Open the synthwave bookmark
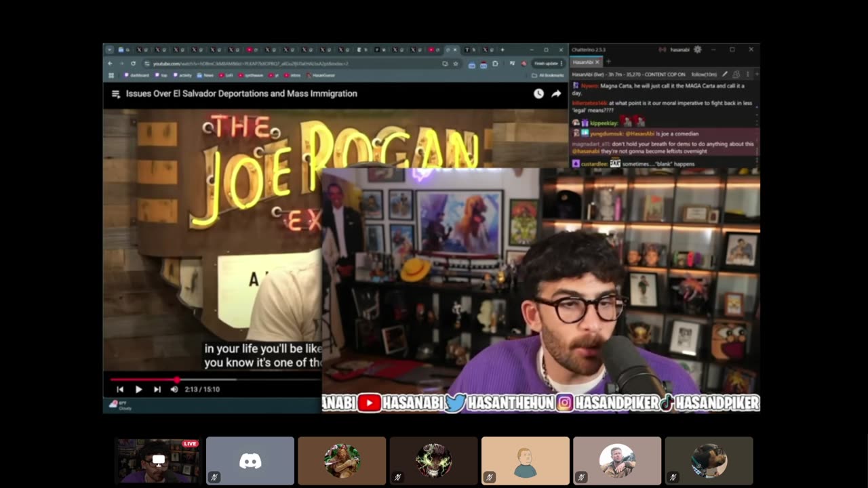The image size is (868, 488). pyautogui.click(x=251, y=75)
